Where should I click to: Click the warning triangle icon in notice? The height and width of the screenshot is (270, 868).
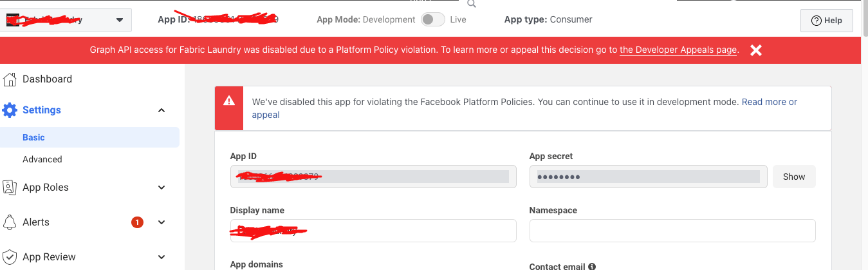point(229,101)
